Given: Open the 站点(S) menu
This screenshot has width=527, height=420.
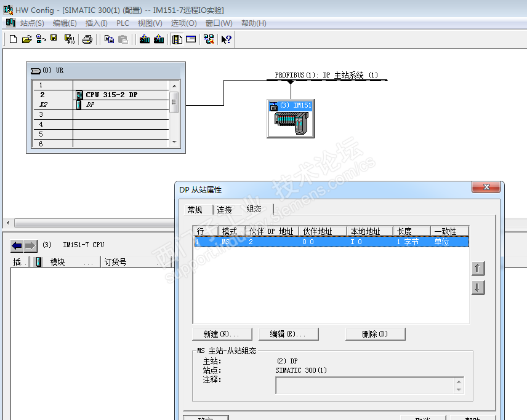Looking at the screenshot, I should coord(32,23).
